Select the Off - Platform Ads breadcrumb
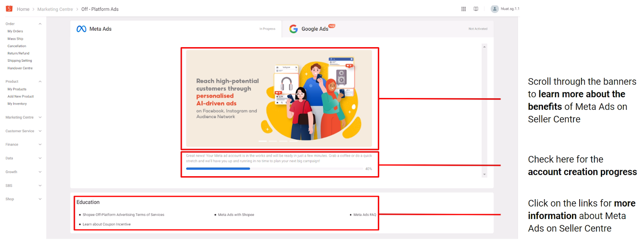Image resolution: width=644 pixels, height=248 pixels. (x=100, y=9)
